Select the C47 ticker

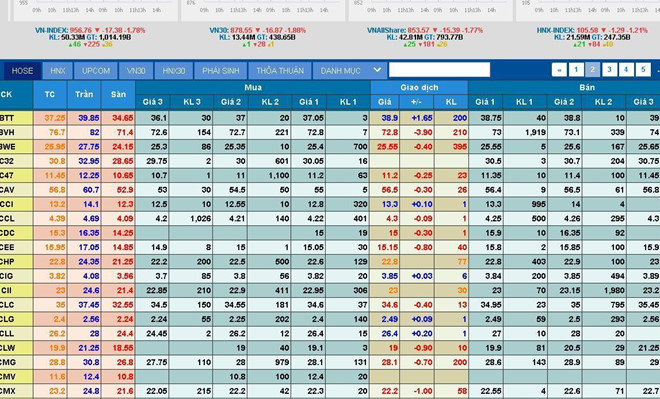7,175
